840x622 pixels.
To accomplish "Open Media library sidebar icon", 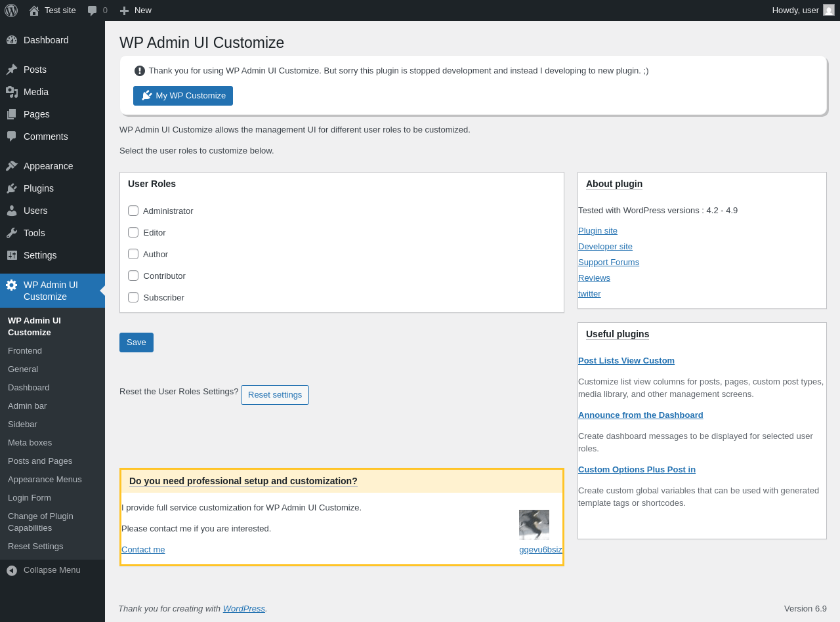I will (12, 92).
